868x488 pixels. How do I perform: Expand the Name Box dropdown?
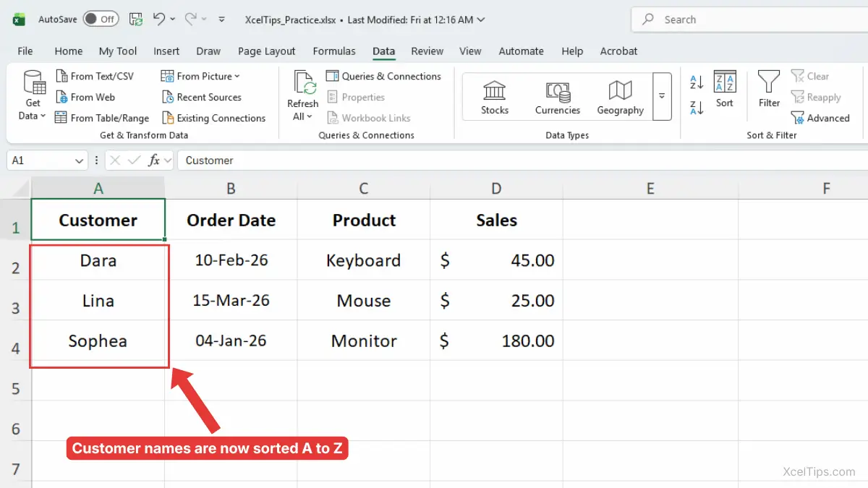[79, 160]
